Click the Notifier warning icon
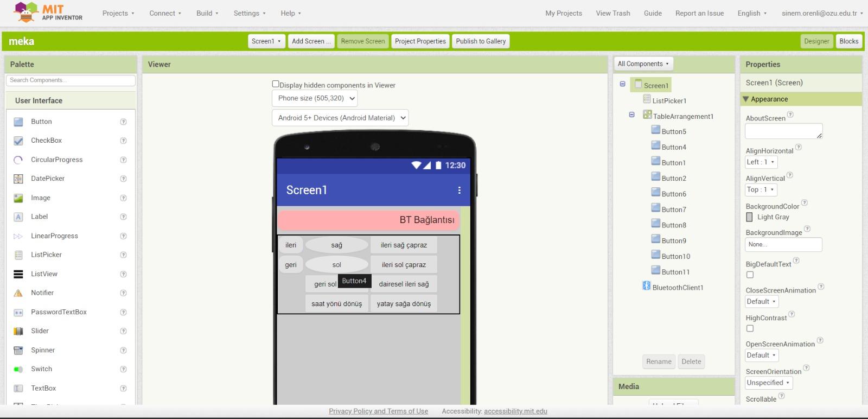The height and width of the screenshot is (419, 868). click(18, 293)
